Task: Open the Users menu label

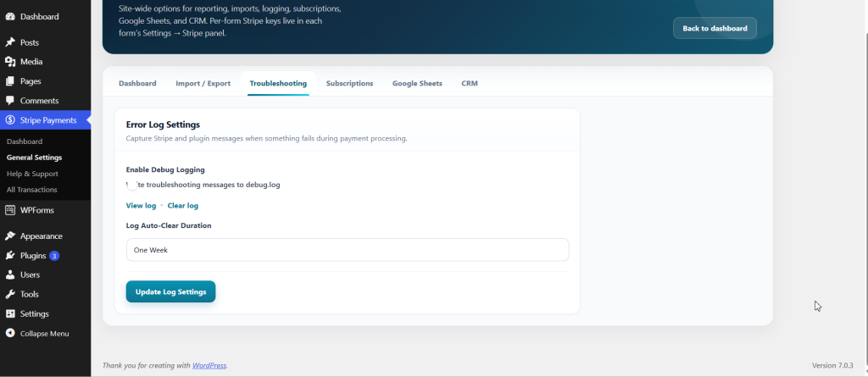Action: coord(30,275)
